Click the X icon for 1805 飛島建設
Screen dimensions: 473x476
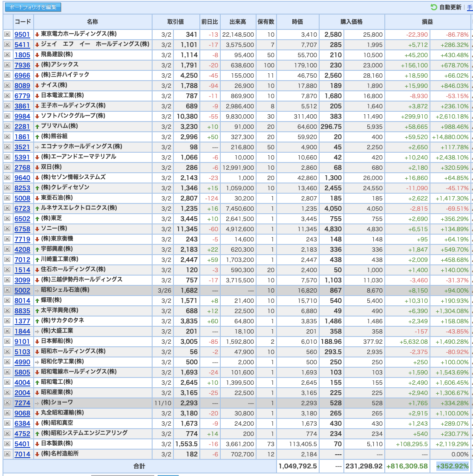click(7, 55)
